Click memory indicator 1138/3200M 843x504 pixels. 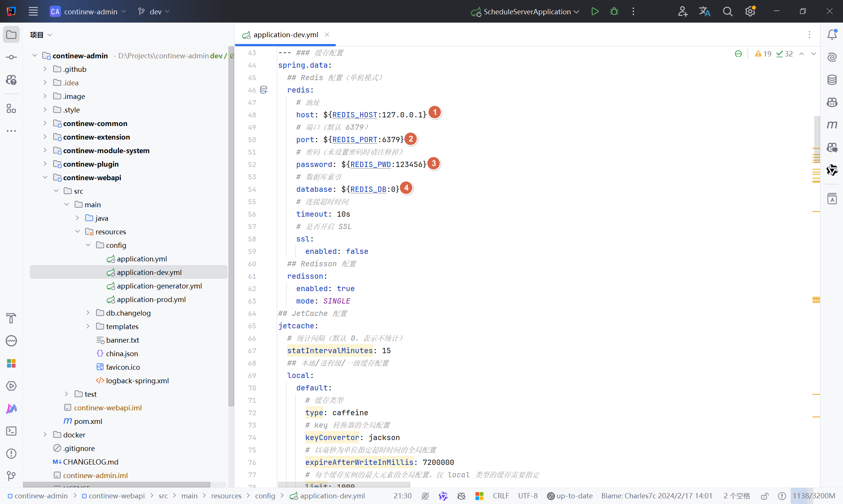tap(814, 496)
